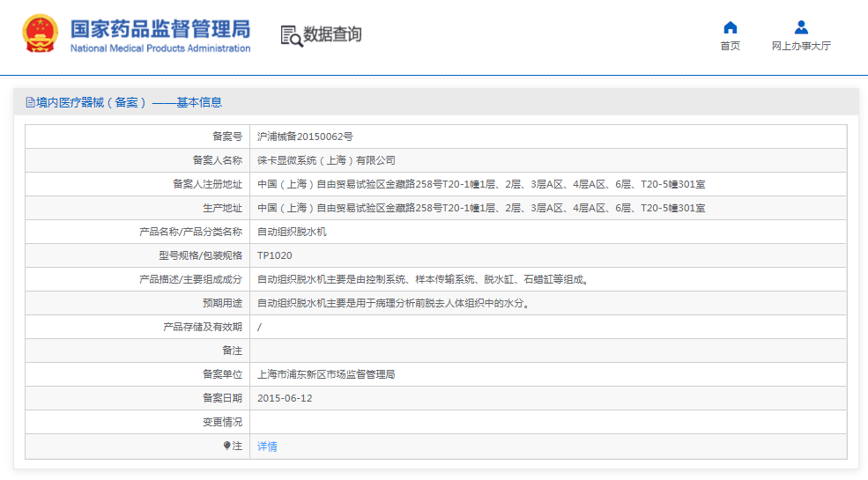Click the pin icon next to 注

226,447
